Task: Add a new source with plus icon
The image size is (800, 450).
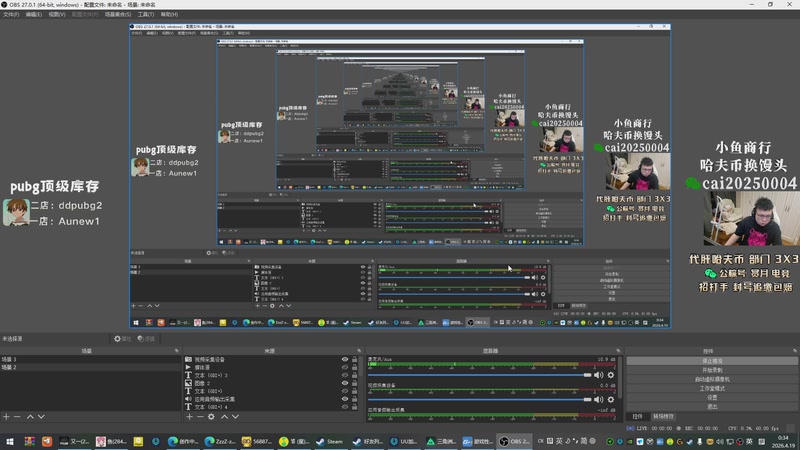Action: click(x=189, y=417)
